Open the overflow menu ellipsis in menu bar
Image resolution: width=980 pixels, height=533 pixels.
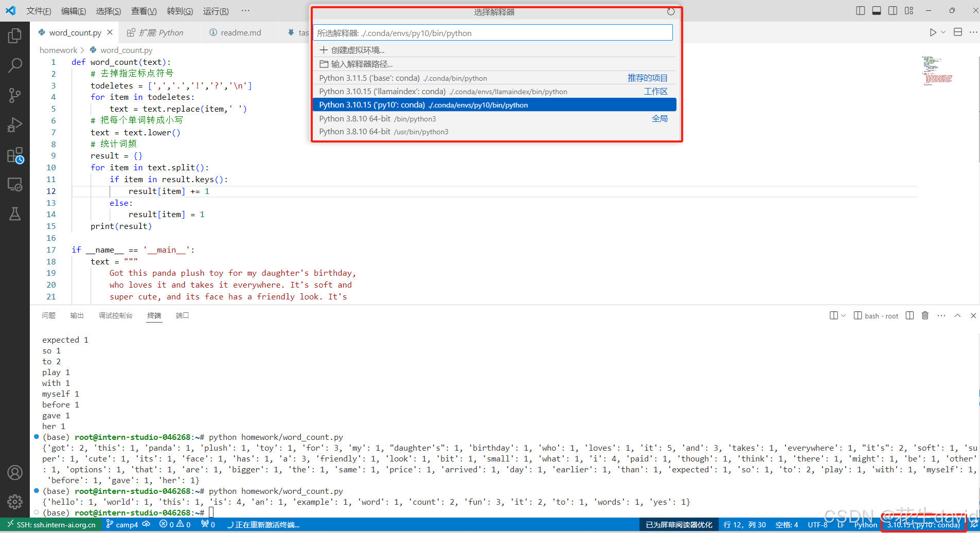tap(245, 11)
